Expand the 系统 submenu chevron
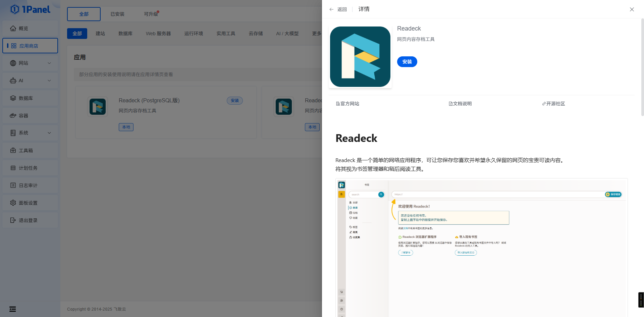 49,133
